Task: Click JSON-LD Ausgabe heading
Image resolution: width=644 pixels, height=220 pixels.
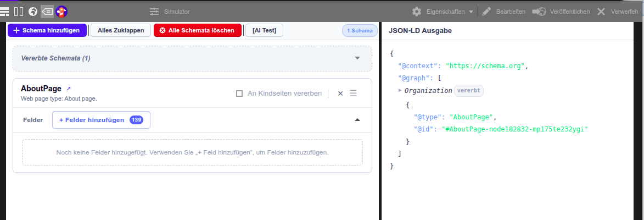Action: click(420, 31)
